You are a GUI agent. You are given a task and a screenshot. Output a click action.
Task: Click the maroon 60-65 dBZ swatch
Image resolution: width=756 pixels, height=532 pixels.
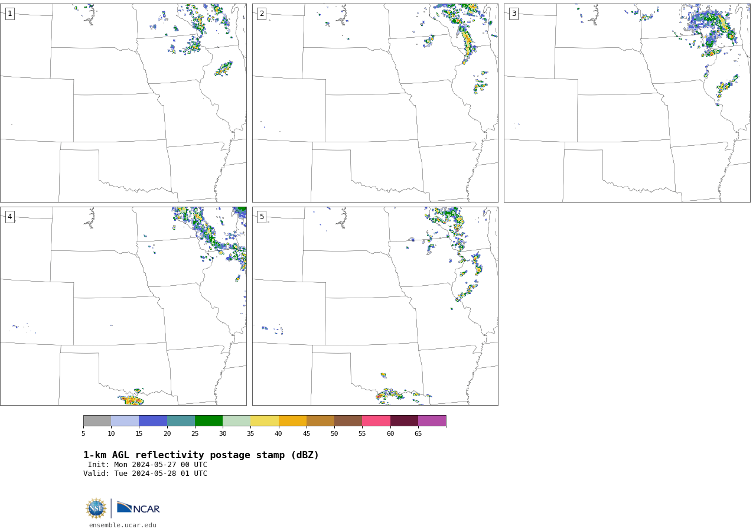pos(404,421)
